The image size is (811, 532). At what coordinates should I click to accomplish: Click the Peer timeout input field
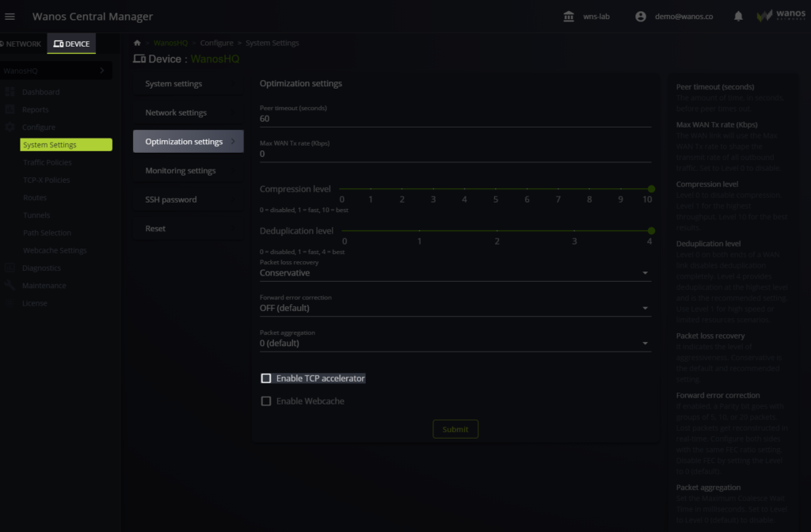[455, 119]
